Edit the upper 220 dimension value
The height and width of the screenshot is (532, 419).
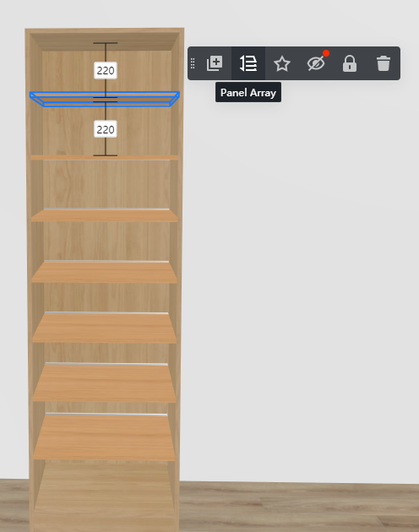106,71
